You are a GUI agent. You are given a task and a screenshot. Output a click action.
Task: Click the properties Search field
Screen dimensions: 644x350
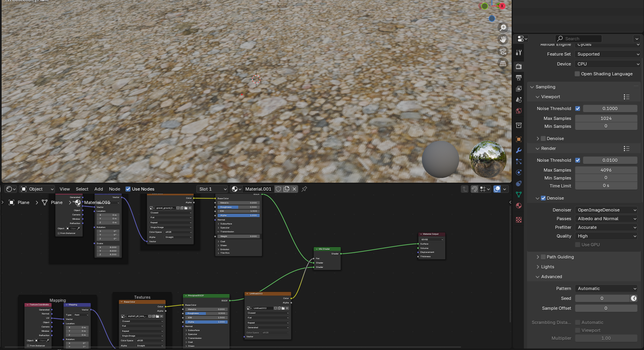pyautogui.click(x=579, y=39)
